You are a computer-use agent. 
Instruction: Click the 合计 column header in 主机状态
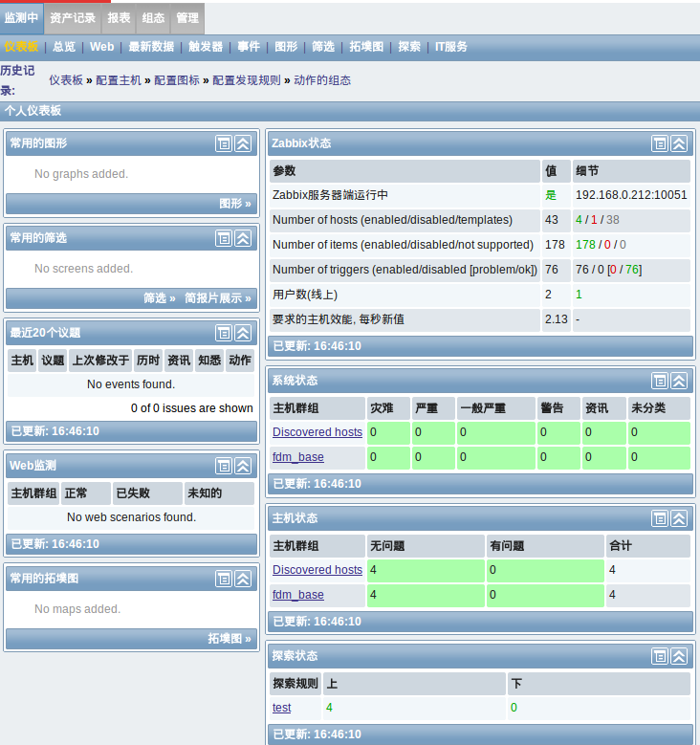pyautogui.click(x=647, y=546)
